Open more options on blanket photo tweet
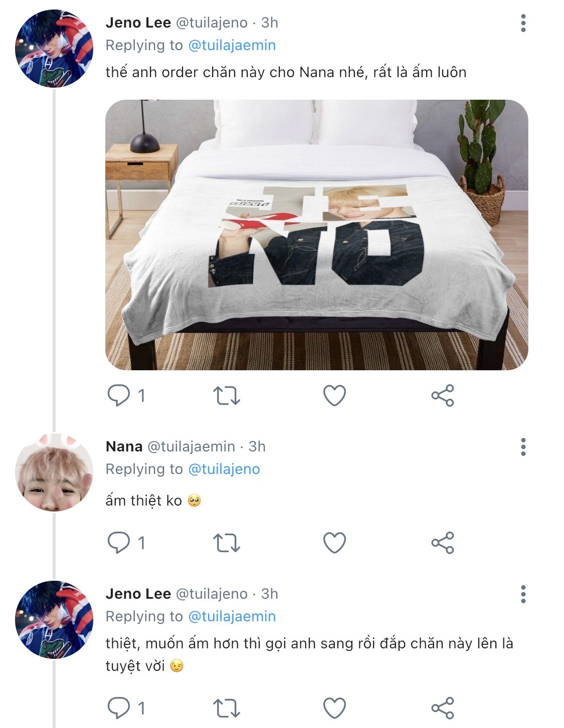This screenshot has height=728, width=564. click(523, 23)
